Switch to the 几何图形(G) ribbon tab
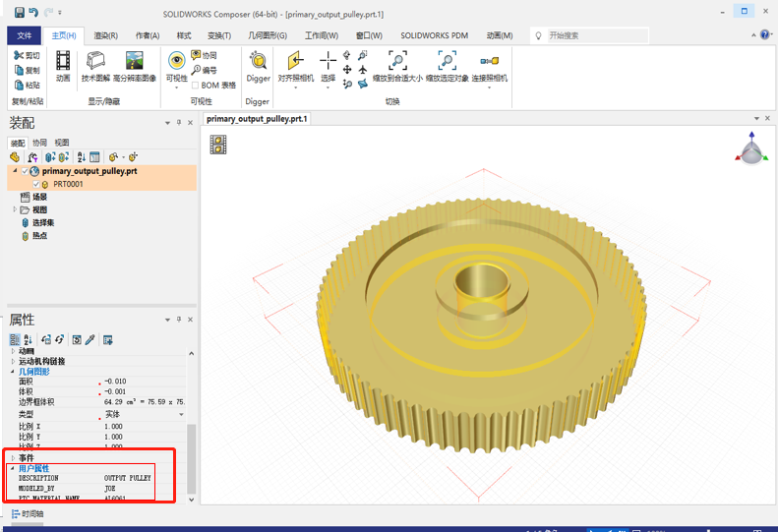 [268, 35]
